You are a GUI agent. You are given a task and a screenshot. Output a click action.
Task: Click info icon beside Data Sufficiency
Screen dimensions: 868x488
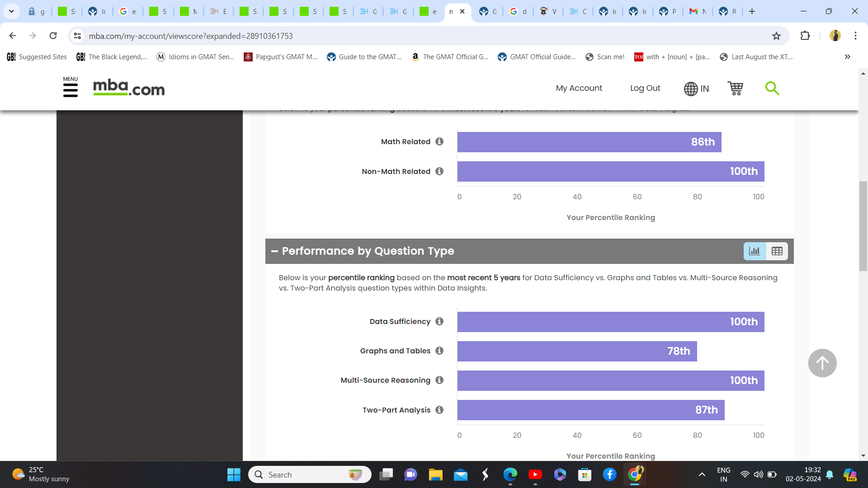[x=439, y=321]
